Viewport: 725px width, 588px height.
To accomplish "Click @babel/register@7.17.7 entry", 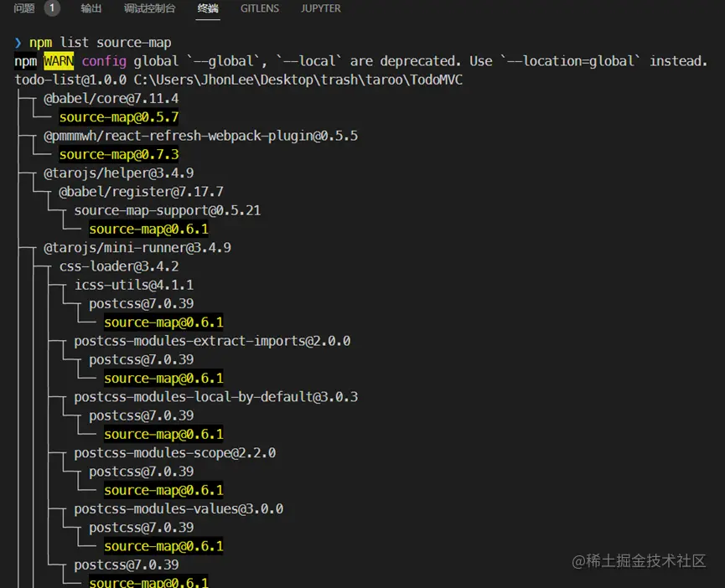I will coord(141,192).
